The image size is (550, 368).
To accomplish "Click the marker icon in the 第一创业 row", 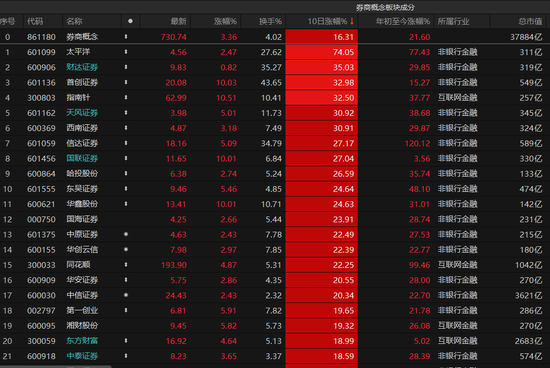I will pos(126,310).
